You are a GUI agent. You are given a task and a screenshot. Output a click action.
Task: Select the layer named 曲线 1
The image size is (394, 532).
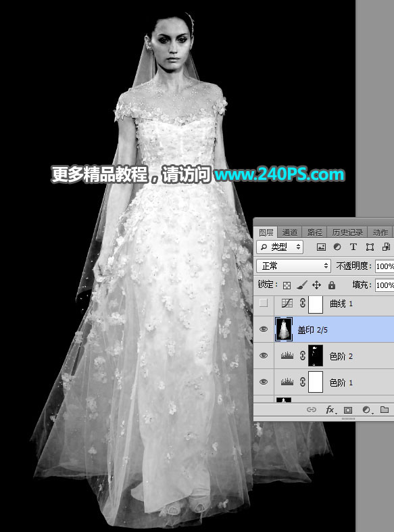[x=341, y=304]
